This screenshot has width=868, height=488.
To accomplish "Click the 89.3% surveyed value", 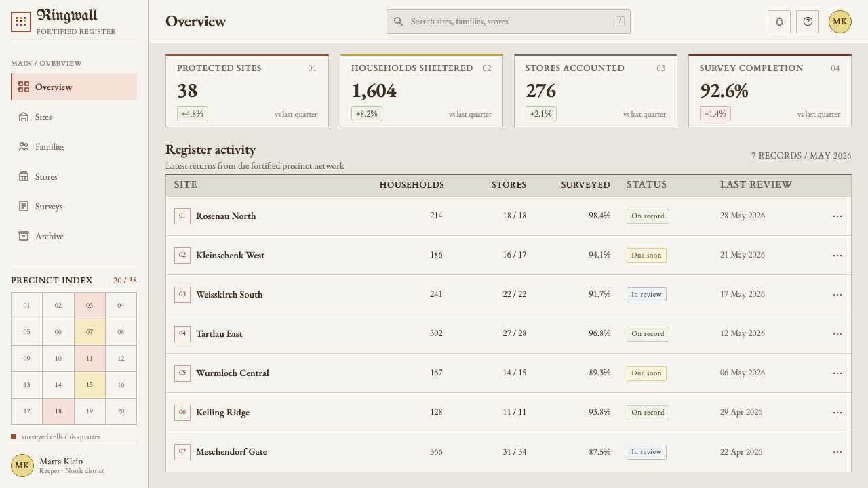I will (x=599, y=373).
